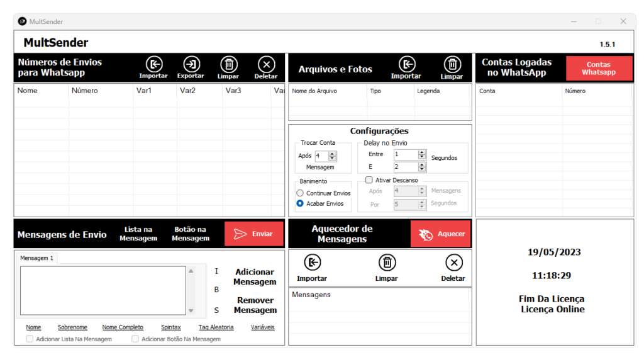Click Deletar X icon in Números de Envios header

click(x=266, y=64)
